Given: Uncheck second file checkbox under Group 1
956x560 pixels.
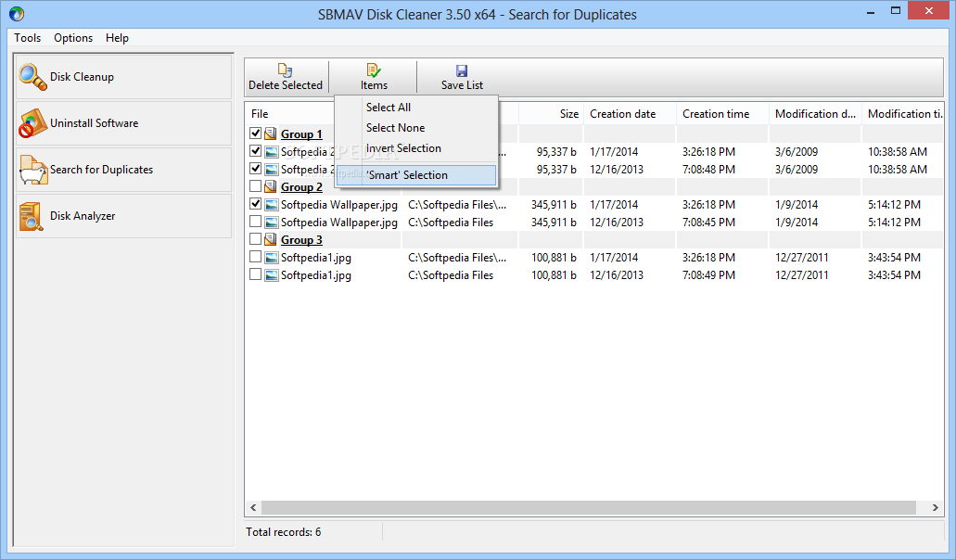Looking at the screenshot, I should [256, 169].
